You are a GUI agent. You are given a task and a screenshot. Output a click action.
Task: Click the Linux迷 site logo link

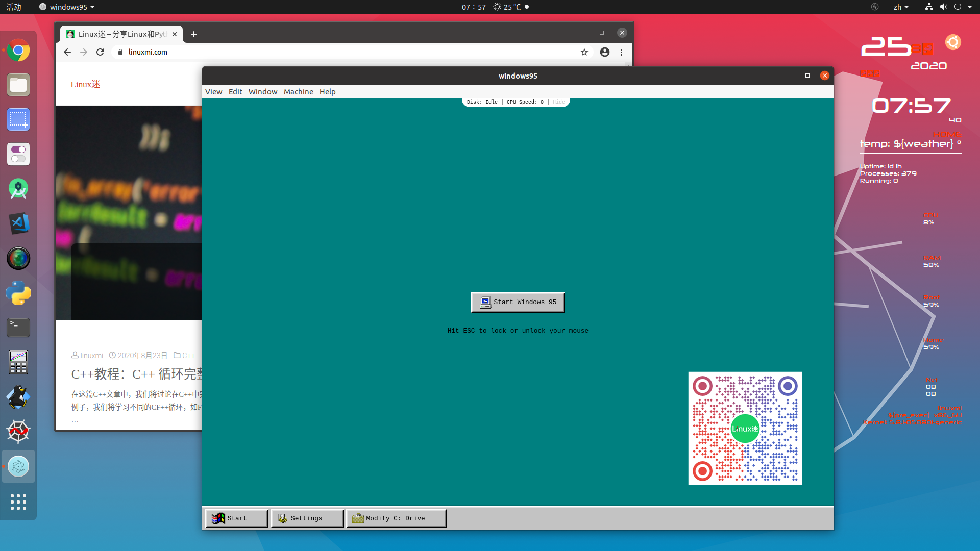85,84
